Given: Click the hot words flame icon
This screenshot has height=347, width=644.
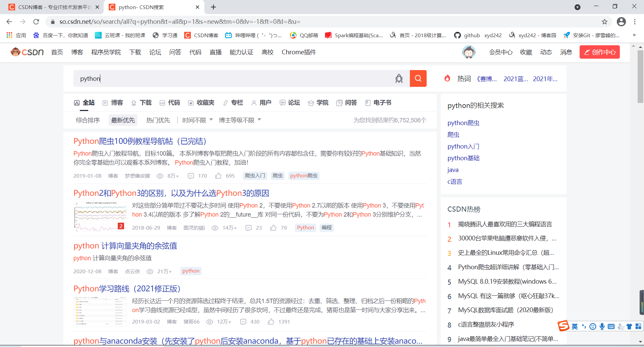Looking at the screenshot, I should (x=447, y=78).
